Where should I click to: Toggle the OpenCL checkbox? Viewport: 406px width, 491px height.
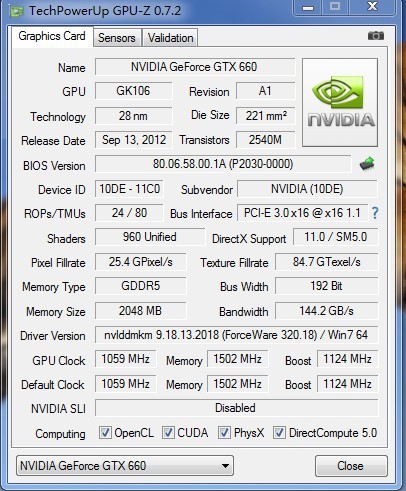pos(105,433)
